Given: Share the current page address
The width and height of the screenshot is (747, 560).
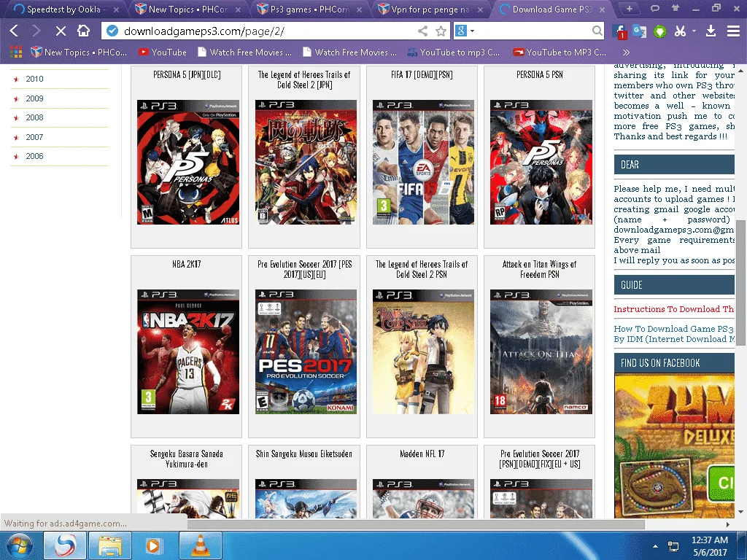Looking at the screenshot, I should point(422,31).
